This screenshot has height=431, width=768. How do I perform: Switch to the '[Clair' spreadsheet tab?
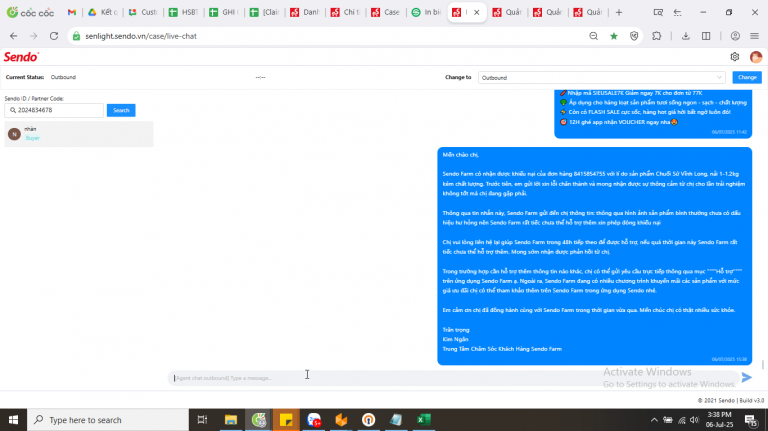pos(264,12)
